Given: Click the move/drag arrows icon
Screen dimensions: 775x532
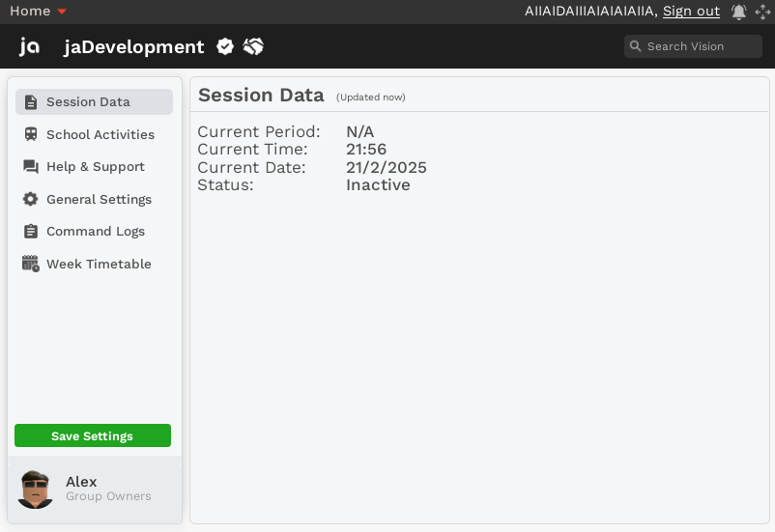Looking at the screenshot, I should click(x=762, y=12).
